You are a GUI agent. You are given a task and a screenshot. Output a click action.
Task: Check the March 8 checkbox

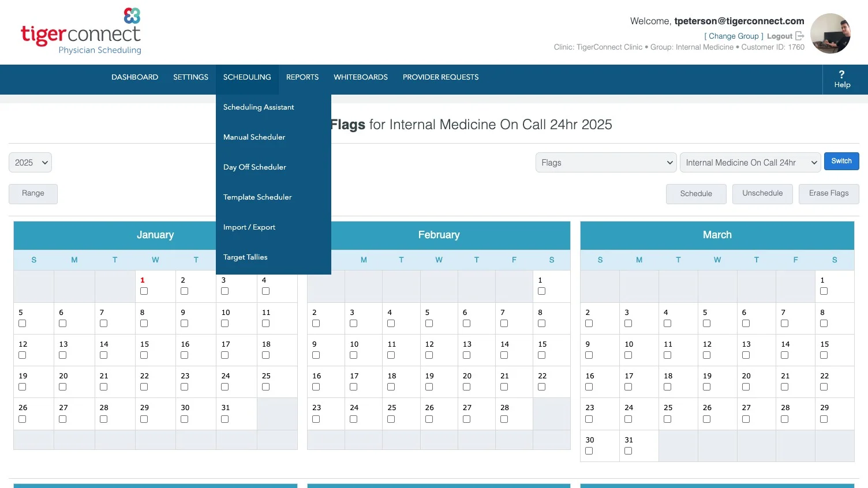point(824,324)
